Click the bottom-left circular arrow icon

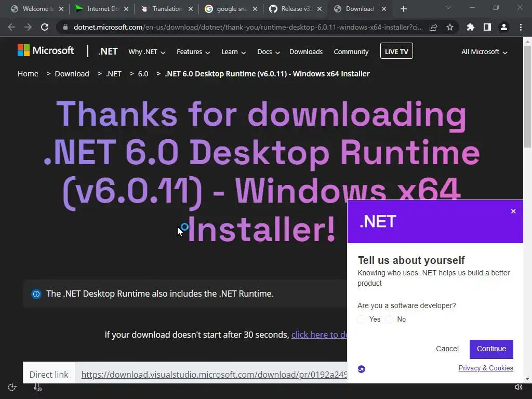[12, 387]
